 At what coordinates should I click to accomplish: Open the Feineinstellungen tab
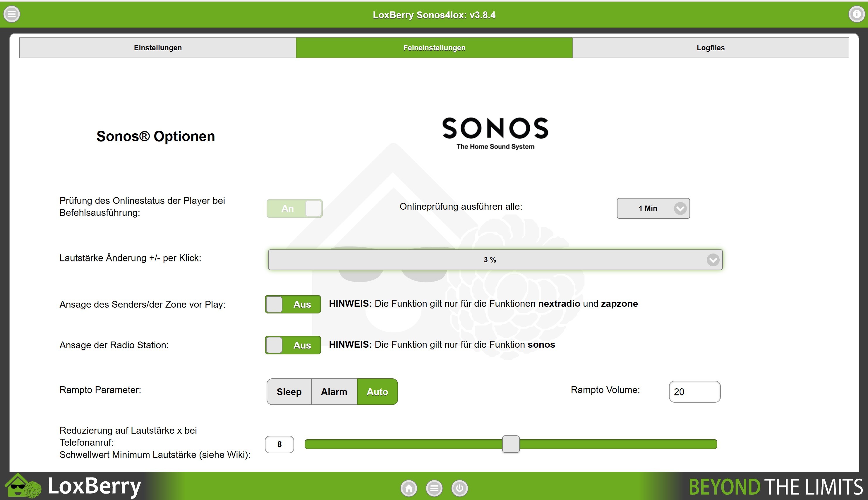[x=434, y=48]
